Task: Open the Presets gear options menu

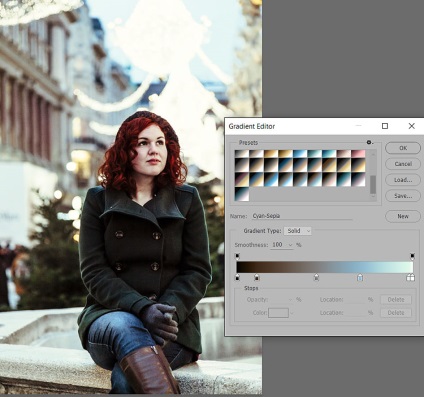Action: pyautogui.click(x=369, y=142)
